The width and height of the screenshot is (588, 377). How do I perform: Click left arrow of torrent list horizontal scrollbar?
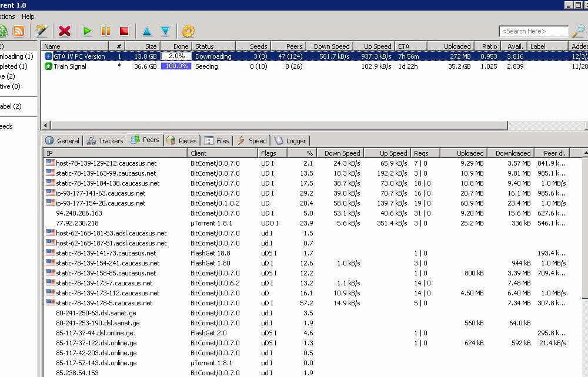[46, 126]
